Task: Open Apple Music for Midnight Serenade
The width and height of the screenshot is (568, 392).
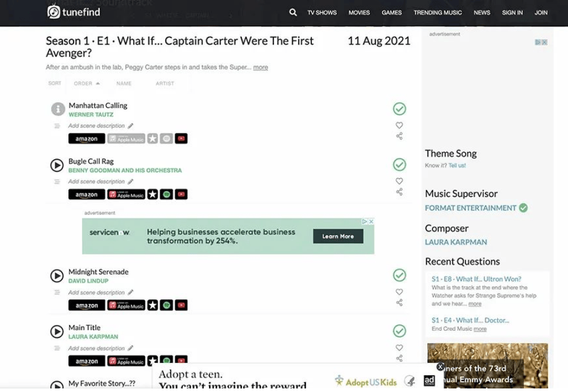Action: (x=126, y=305)
